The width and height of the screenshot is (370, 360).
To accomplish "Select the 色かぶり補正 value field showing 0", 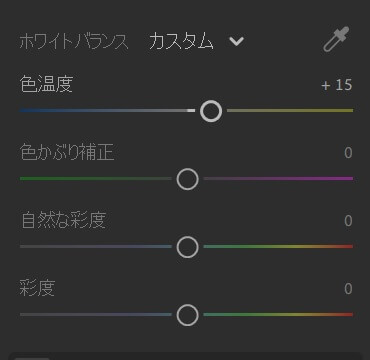I will 348,153.
